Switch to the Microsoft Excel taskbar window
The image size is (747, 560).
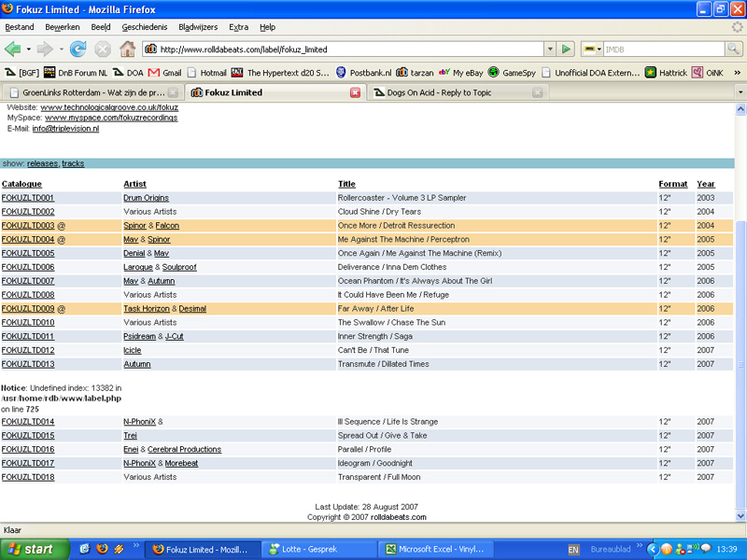(437, 550)
